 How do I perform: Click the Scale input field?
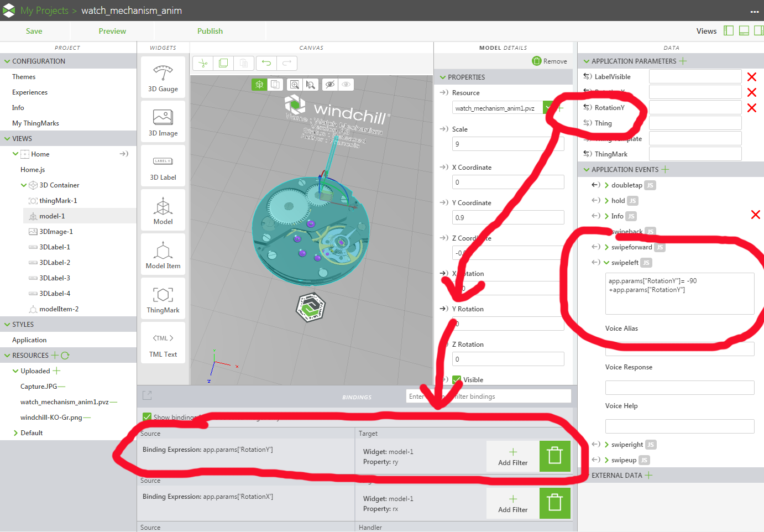[x=508, y=144]
